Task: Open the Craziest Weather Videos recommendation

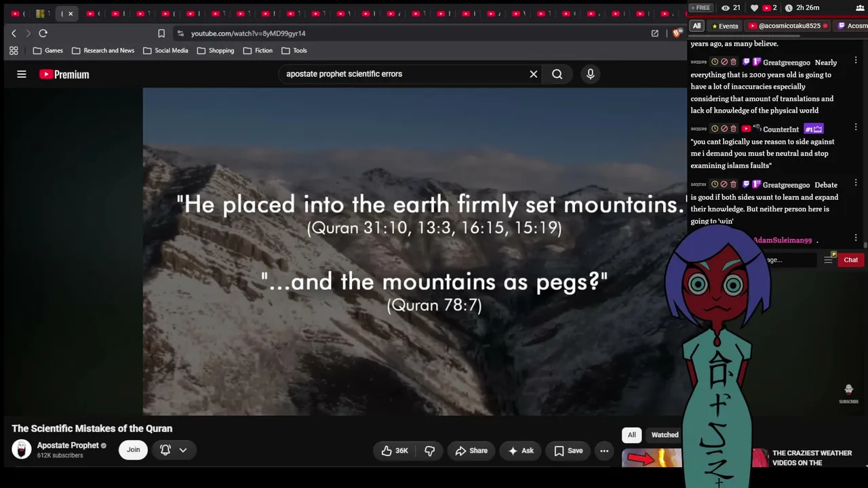Action: [812, 458]
